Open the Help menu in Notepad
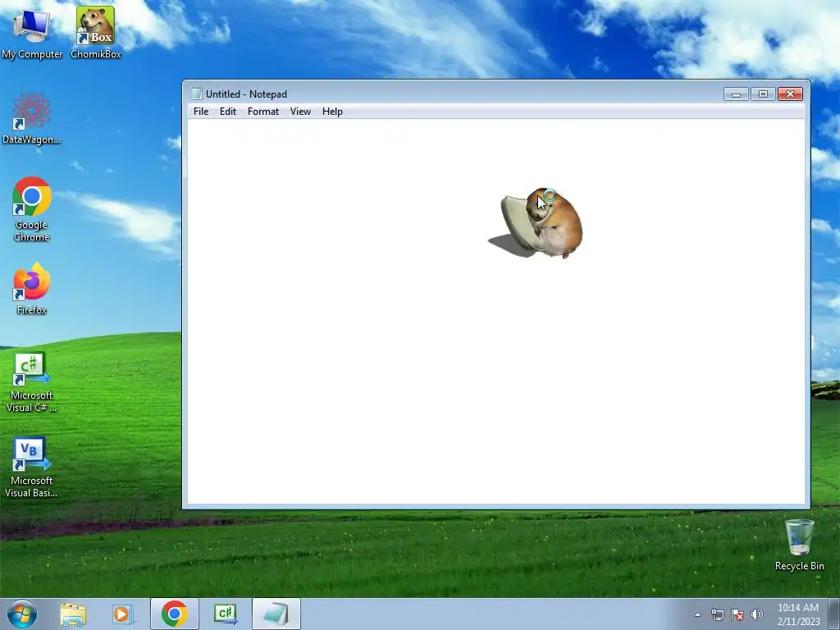 coord(332,112)
